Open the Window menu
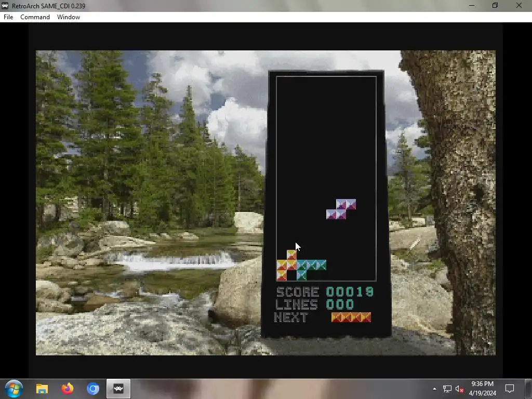532x399 pixels. pos(69,17)
